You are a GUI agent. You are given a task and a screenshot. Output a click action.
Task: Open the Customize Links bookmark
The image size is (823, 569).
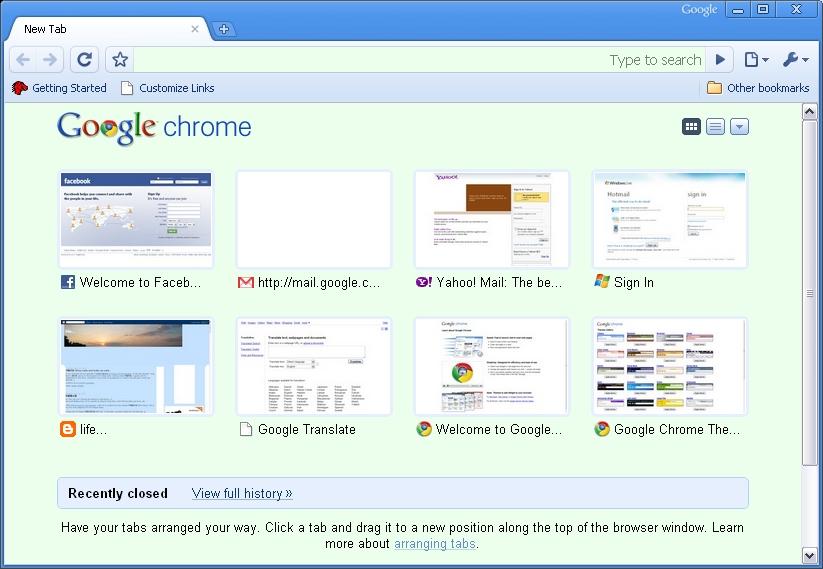click(167, 88)
